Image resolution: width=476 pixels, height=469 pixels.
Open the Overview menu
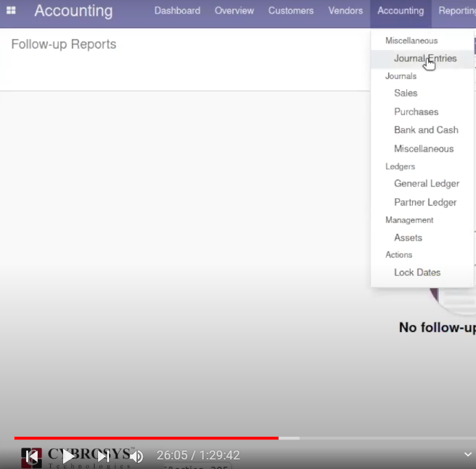[x=234, y=10]
